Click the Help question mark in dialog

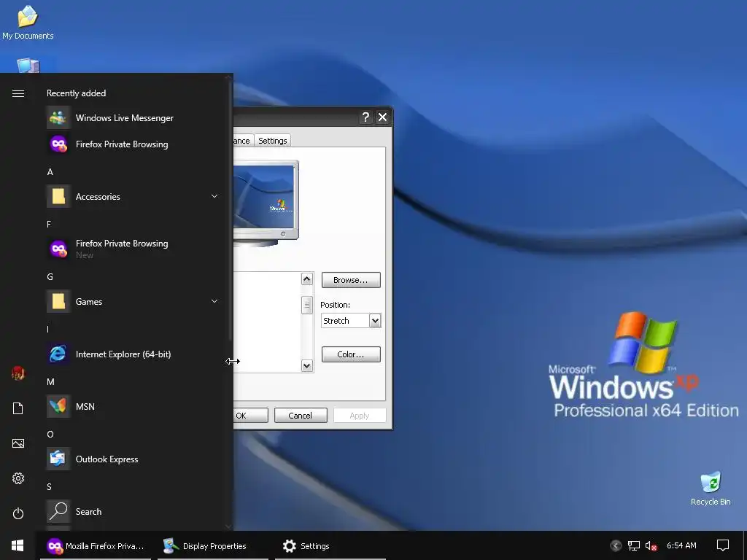tap(365, 117)
